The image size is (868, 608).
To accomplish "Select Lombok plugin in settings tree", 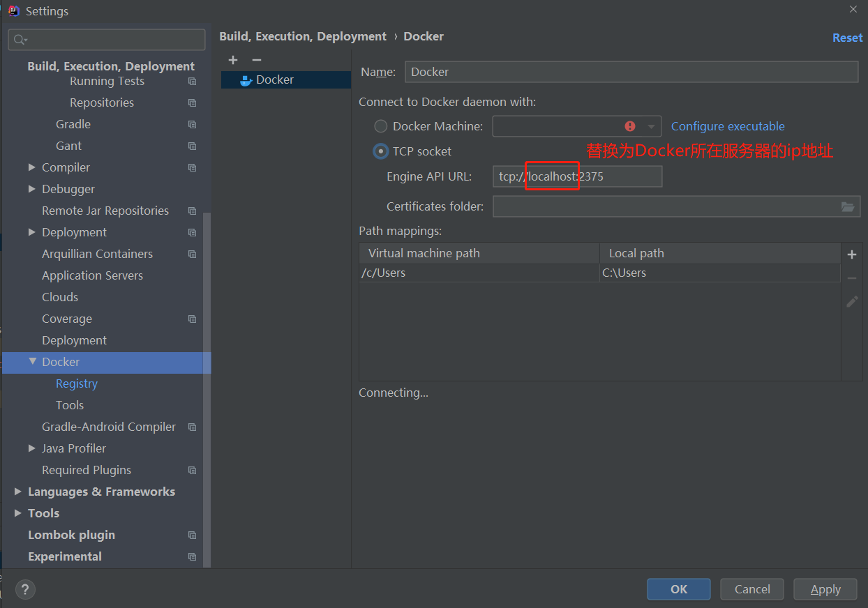I will click(71, 535).
